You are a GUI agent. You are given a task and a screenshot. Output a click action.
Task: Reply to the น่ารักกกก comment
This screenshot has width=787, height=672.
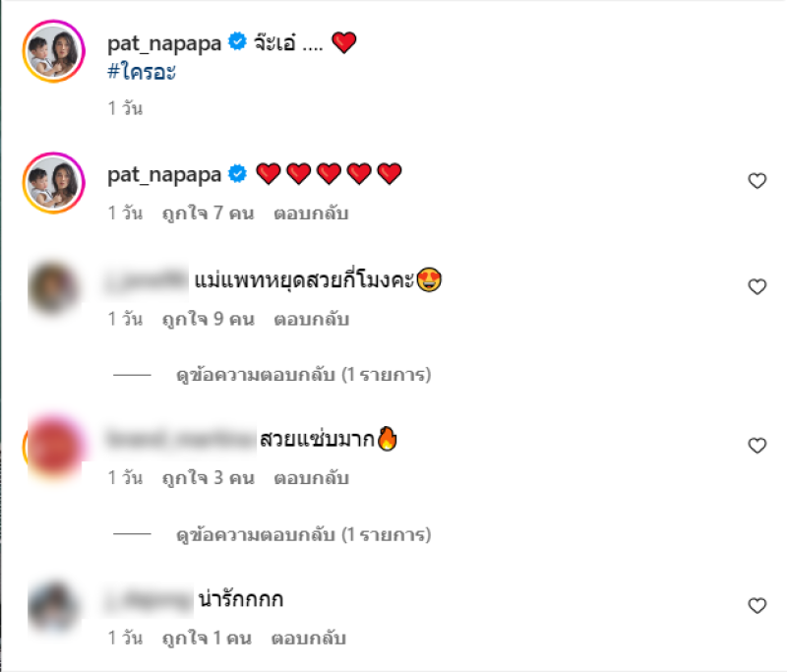[x=309, y=638]
